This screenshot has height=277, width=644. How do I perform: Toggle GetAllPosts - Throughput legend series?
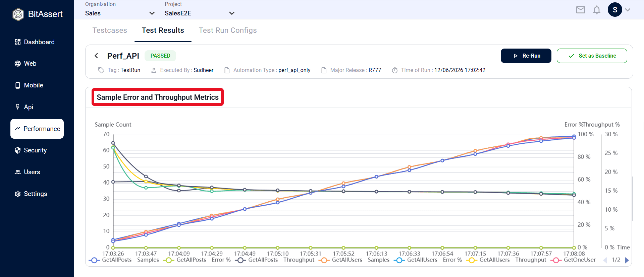[275, 260]
